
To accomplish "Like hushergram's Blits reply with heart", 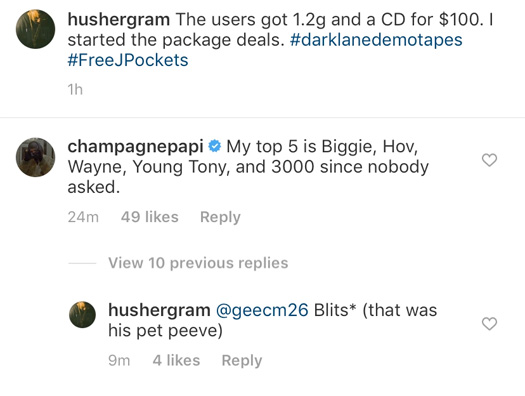I will (489, 324).
